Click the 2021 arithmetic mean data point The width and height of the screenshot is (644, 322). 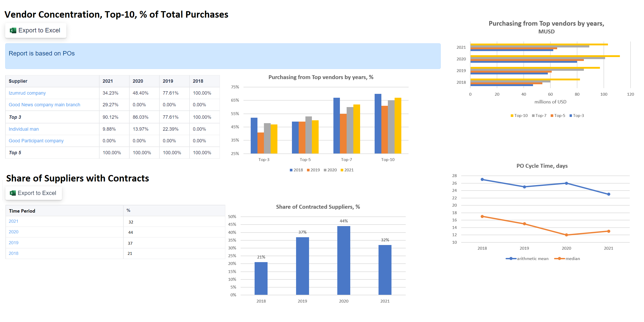[608, 194]
